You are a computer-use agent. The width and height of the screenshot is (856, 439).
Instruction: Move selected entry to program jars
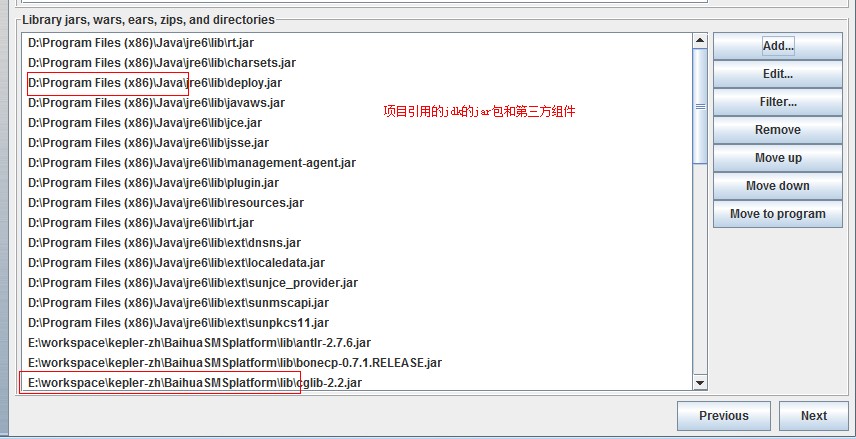[778, 213]
